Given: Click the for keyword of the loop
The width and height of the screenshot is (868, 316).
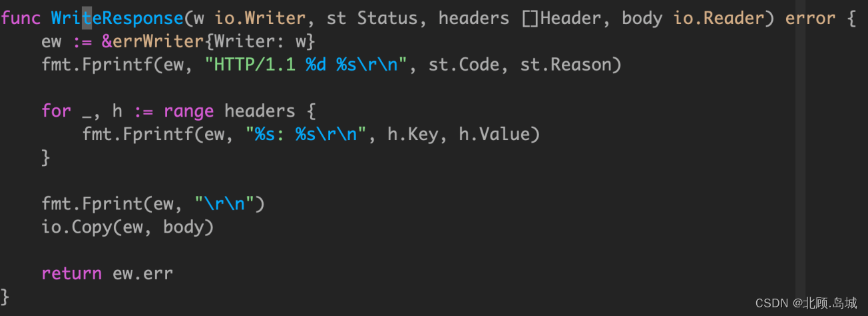Looking at the screenshot, I should (x=56, y=111).
